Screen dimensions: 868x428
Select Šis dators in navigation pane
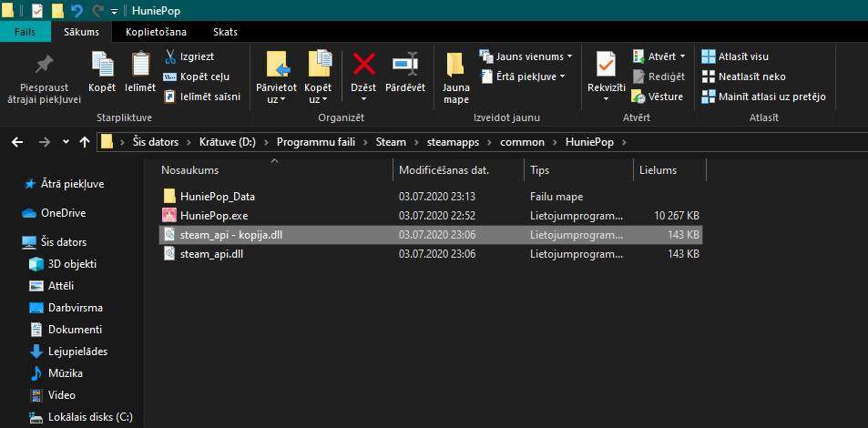point(54,242)
